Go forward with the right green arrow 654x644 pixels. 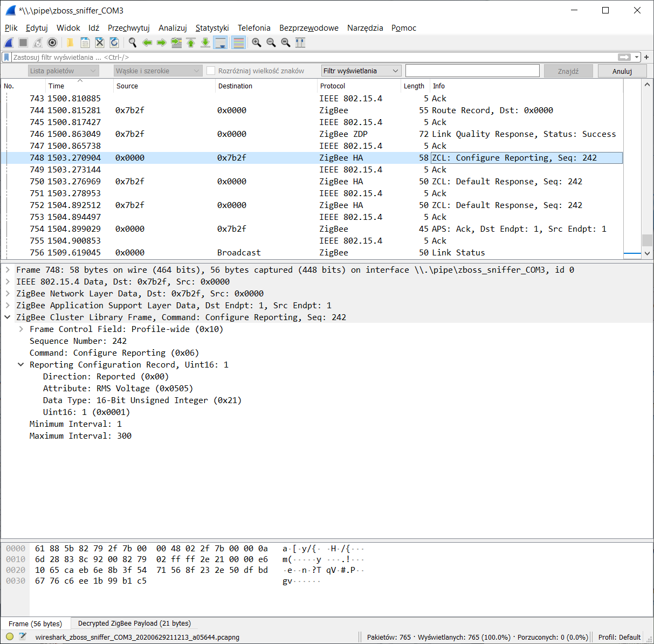(x=161, y=43)
